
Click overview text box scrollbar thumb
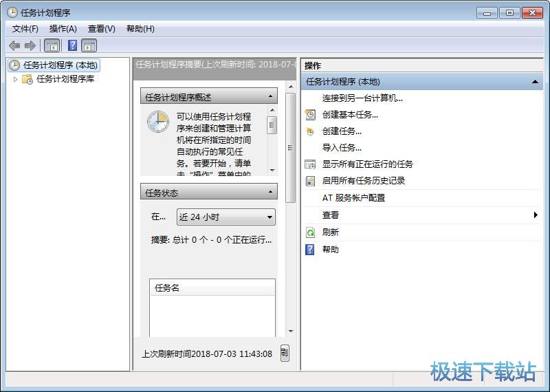pos(272,125)
